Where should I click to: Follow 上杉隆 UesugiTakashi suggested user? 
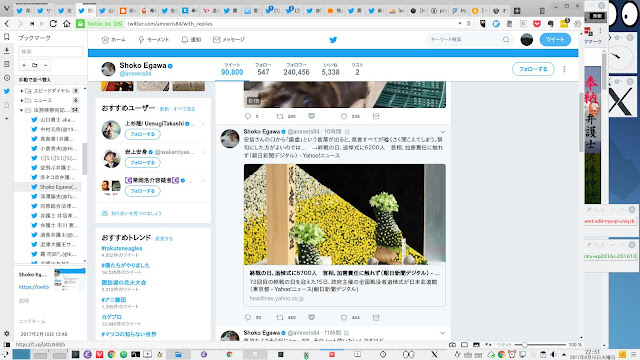click(142, 134)
